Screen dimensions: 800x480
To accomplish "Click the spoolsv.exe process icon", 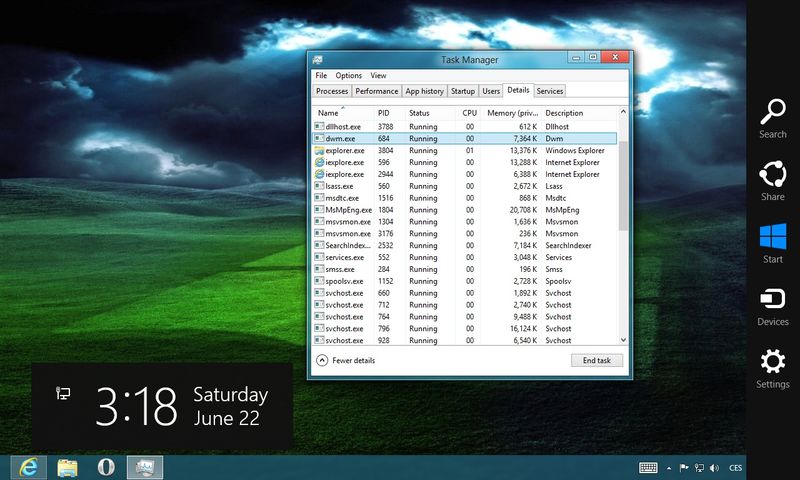I will [x=319, y=281].
